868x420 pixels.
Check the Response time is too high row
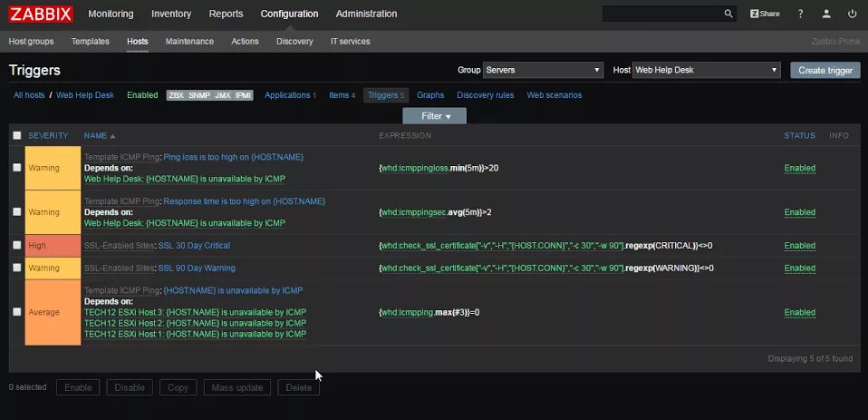pos(17,211)
